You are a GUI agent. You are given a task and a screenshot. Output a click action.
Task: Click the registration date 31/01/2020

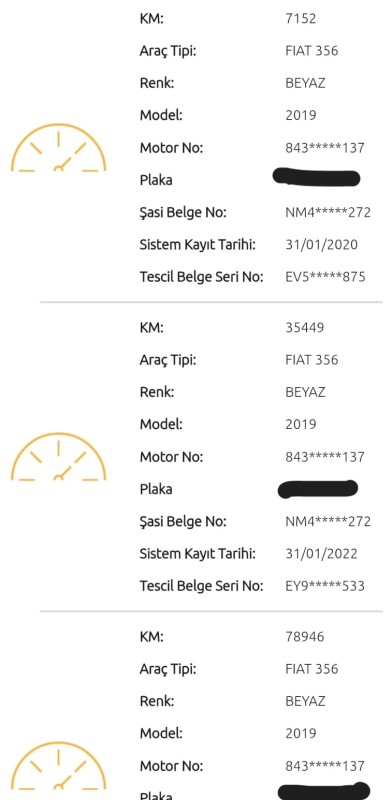[321, 245]
